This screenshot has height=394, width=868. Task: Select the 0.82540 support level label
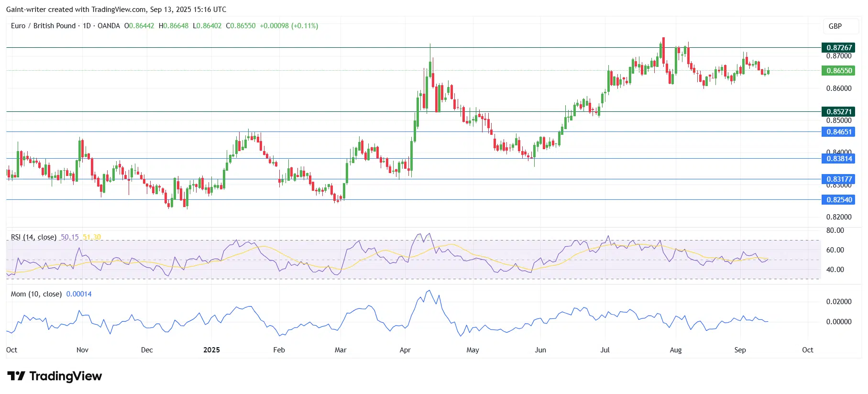(839, 200)
